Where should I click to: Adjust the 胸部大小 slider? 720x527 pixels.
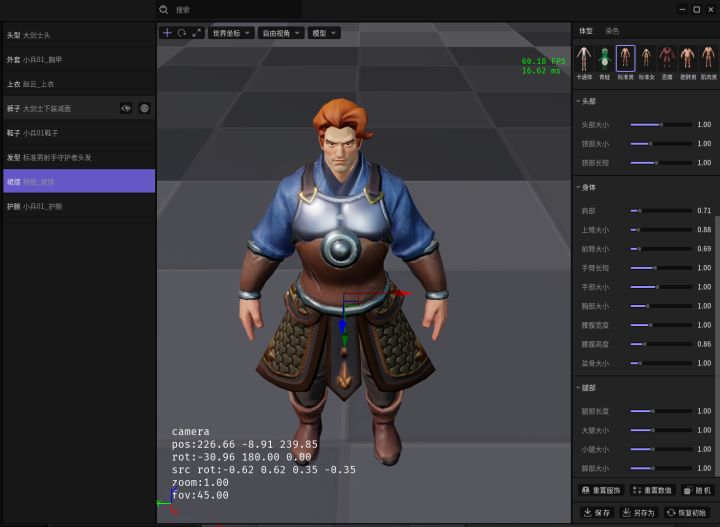point(661,306)
